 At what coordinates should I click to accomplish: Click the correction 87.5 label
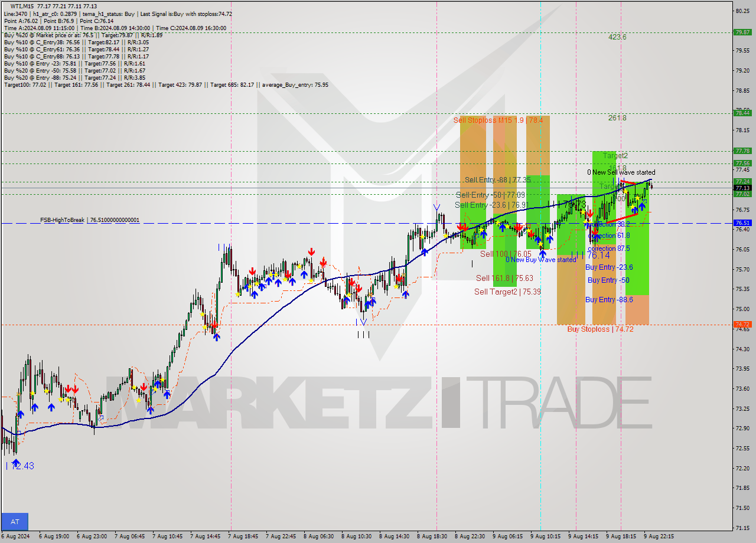(609, 248)
